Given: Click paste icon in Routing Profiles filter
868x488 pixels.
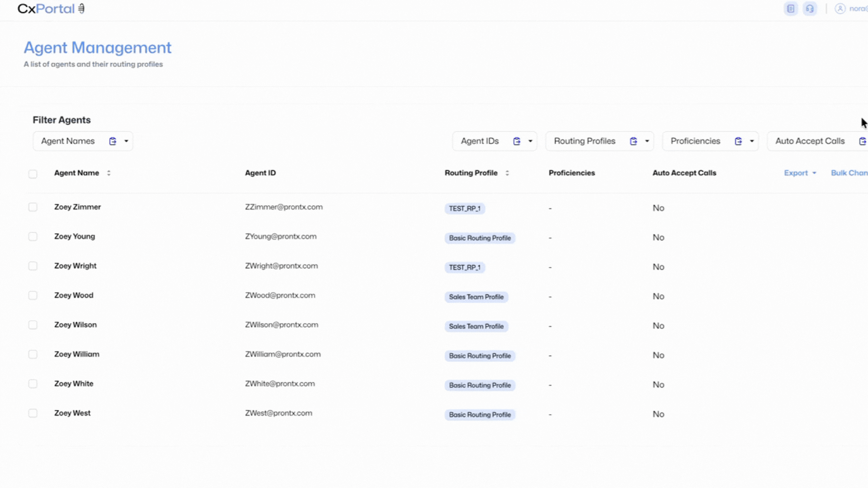Looking at the screenshot, I should click(633, 141).
